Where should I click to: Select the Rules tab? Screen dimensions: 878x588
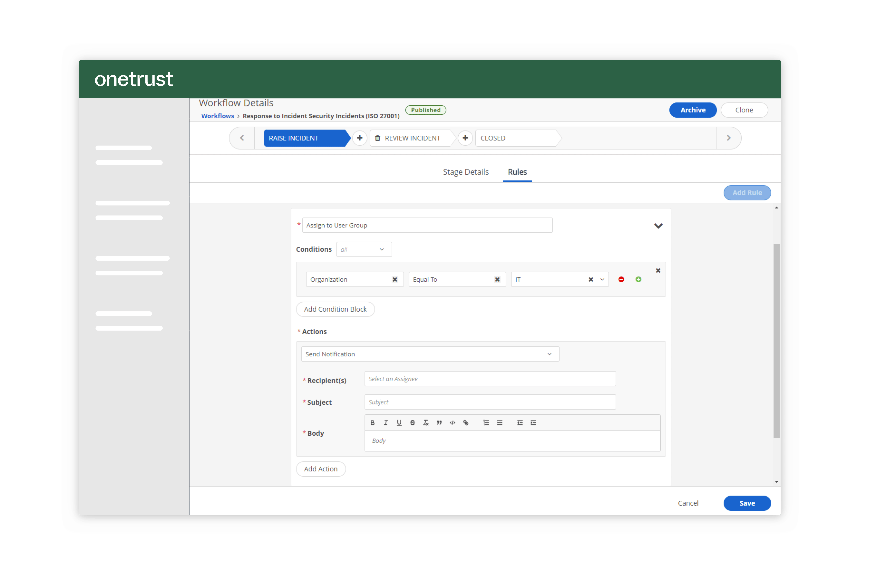pyautogui.click(x=517, y=172)
